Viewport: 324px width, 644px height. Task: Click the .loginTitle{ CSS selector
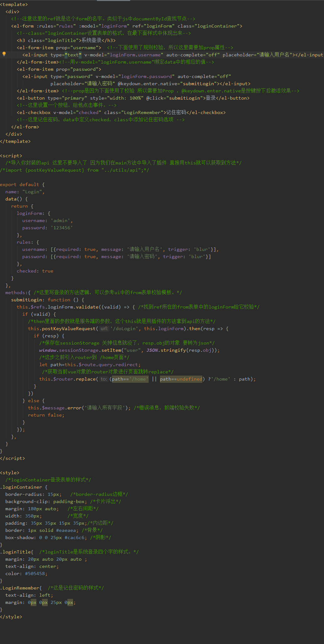(x=17, y=552)
